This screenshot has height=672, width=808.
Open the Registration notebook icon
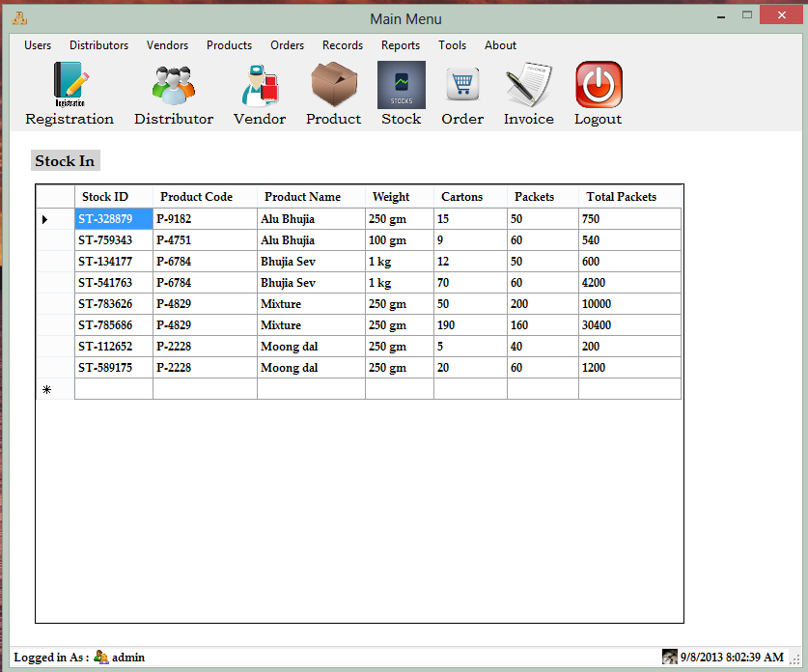point(70,85)
